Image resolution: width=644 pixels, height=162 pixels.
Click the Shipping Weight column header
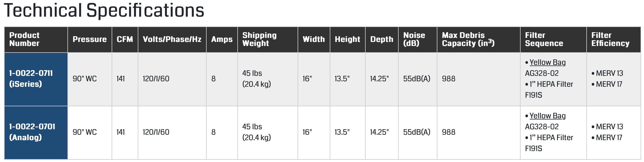point(259,39)
